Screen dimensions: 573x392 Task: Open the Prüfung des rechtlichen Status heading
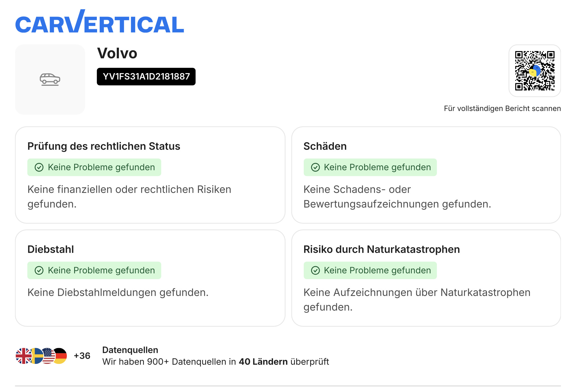pos(104,146)
